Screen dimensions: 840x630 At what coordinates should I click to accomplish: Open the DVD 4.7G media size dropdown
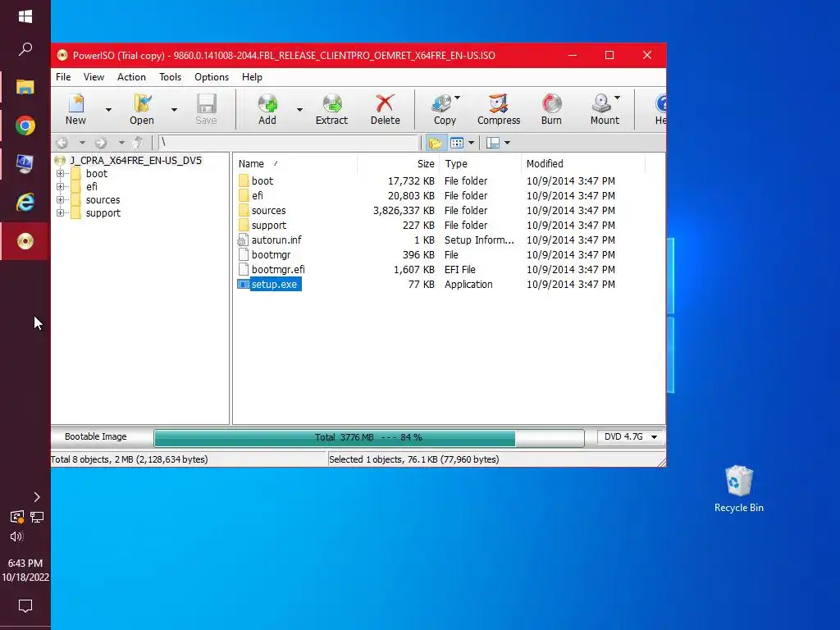631,436
